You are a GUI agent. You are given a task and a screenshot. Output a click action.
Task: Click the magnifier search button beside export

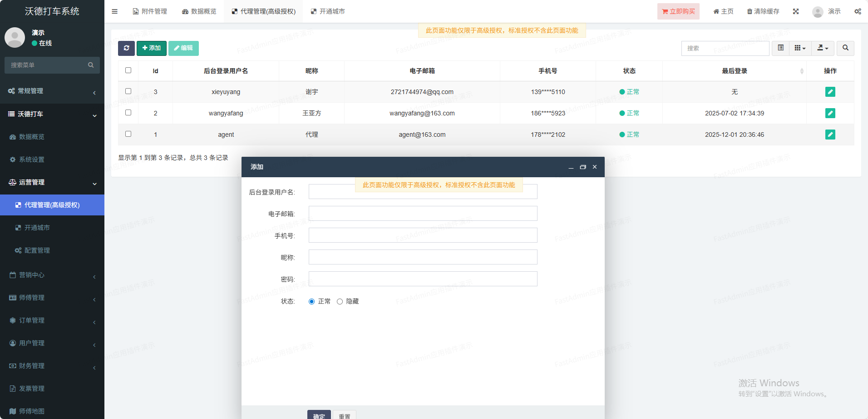pyautogui.click(x=845, y=48)
